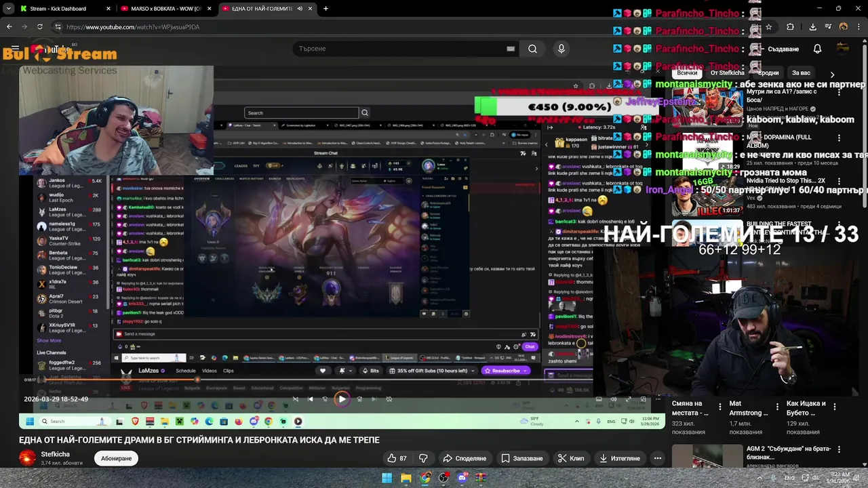Open site information icon in address bar
Screen dimensions: 868x488
coord(58,27)
